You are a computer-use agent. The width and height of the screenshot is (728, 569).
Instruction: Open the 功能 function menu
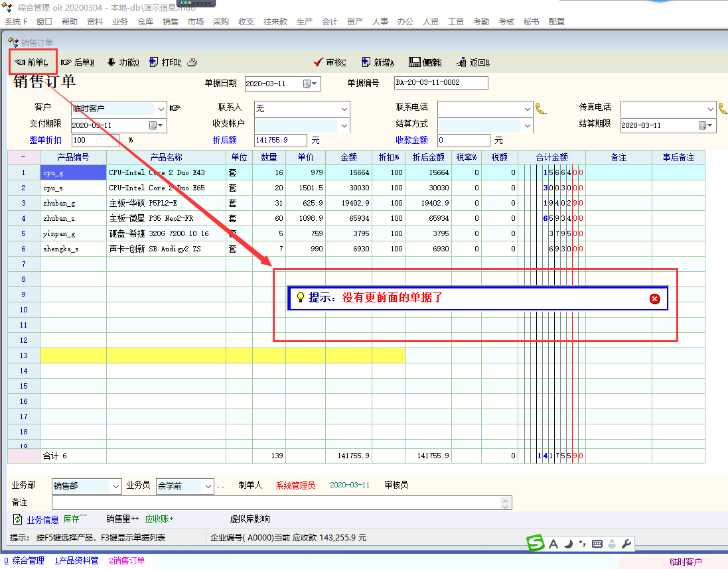(x=123, y=62)
